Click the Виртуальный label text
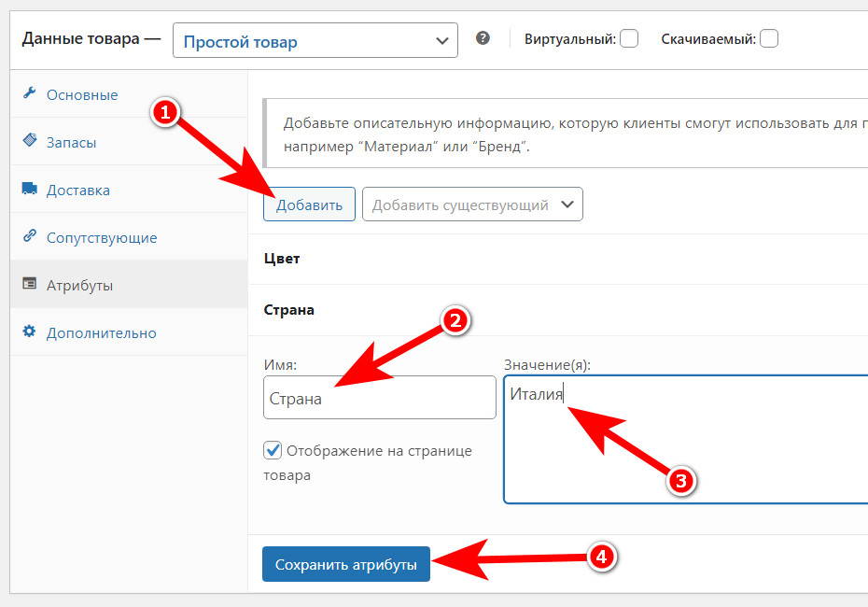 [570, 39]
